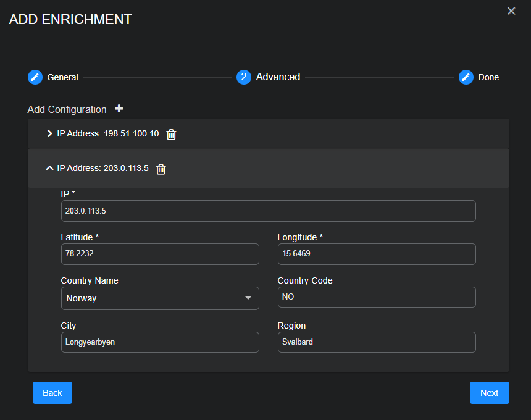Screen dimensions: 531x420
Task: Close the Add Enrichment dialog
Action: 511,11
